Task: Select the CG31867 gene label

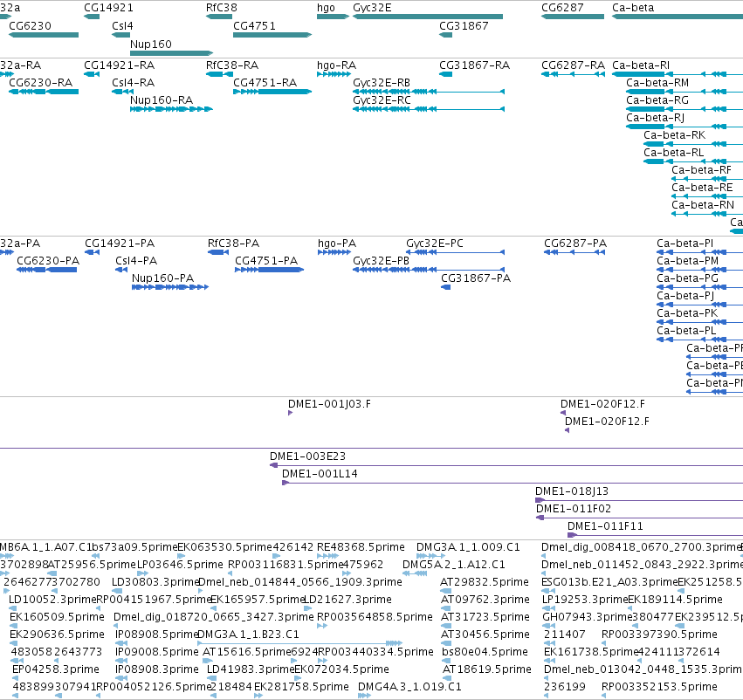Action: 464,25
